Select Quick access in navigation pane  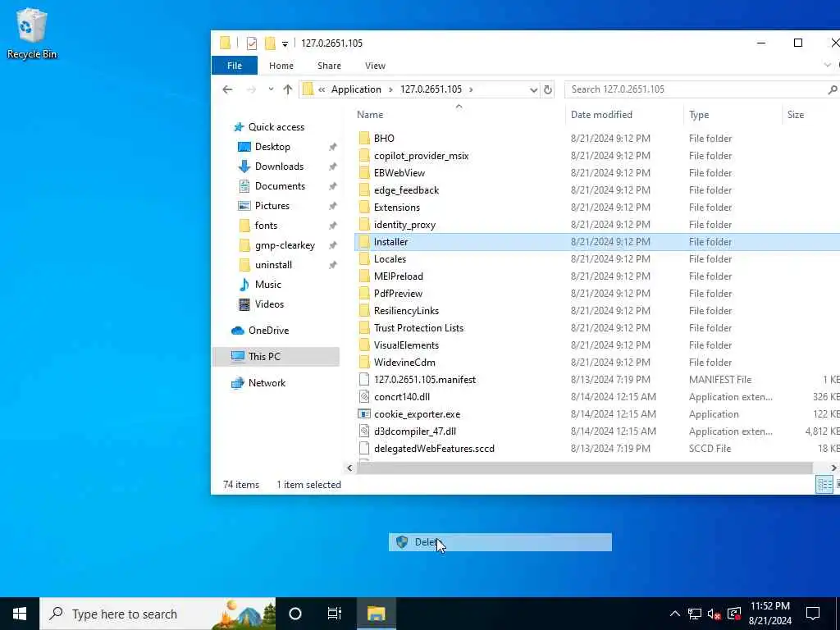coord(276,127)
